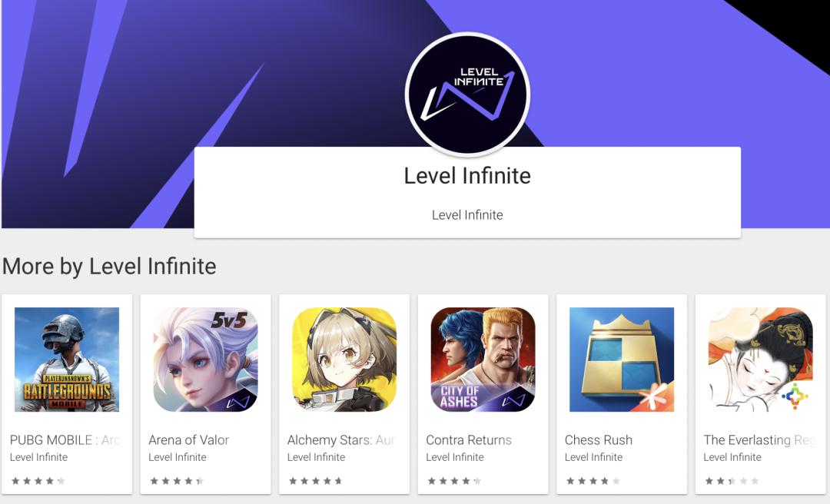Click the star rating of PUBG MOBILE
The width and height of the screenshot is (830, 504).
(38, 481)
